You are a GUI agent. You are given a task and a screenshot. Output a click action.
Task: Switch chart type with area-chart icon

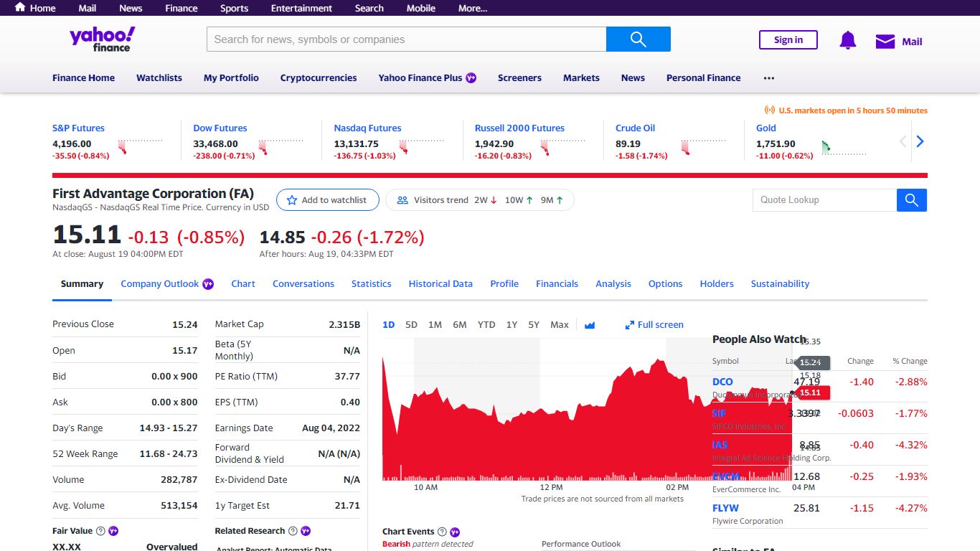click(x=590, y=325)
